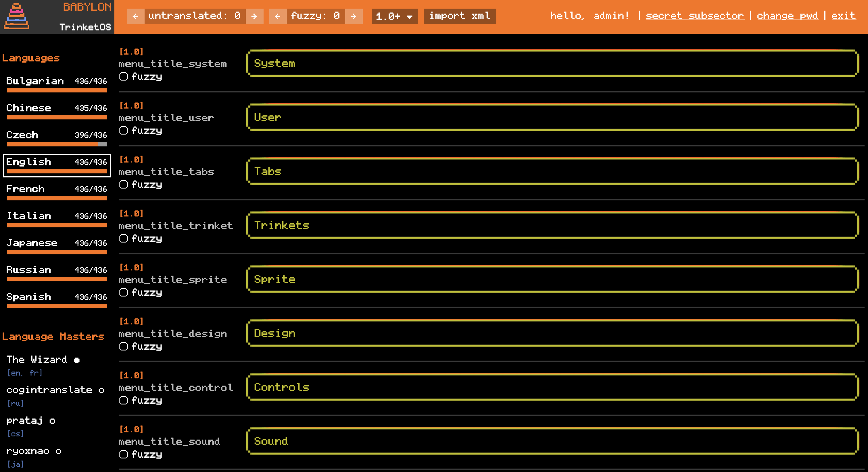This screenshot has width=868, height=472.
Task: Click the Babylon tower logo icon
Action: [x=16, y=16]
